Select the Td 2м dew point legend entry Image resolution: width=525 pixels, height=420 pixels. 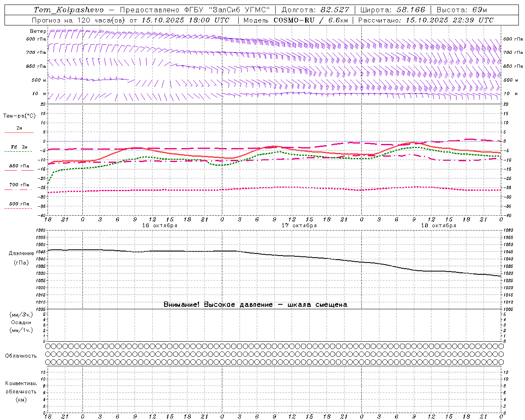[19, 147]
